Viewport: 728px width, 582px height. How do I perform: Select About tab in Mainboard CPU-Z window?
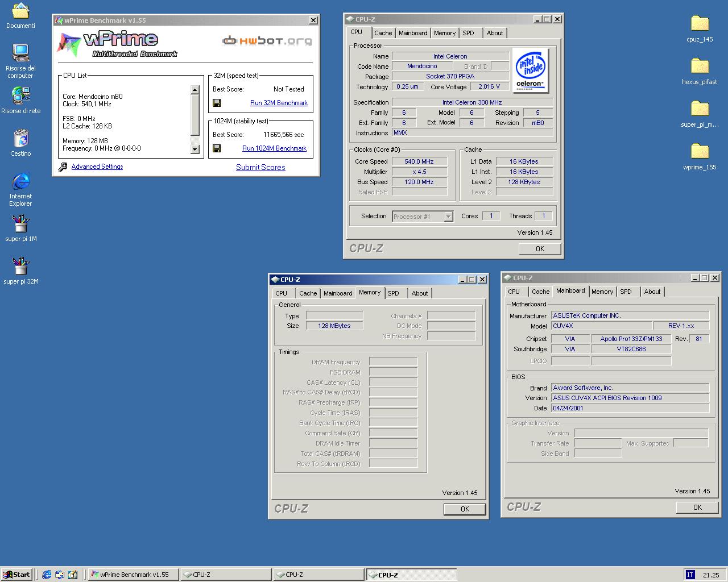point(652,292)
